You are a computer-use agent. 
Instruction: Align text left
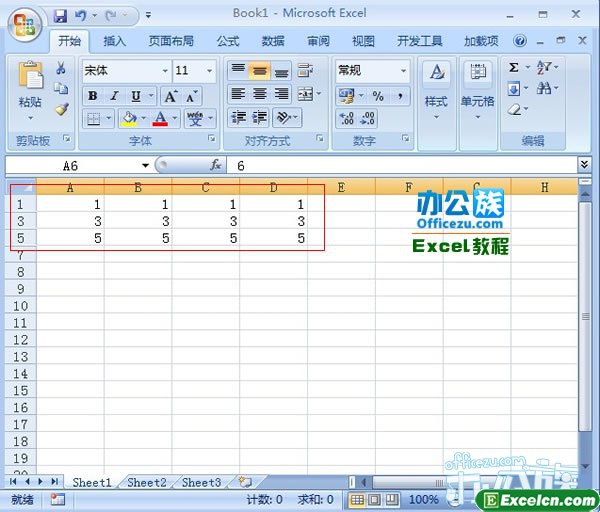[x=238, y=94]
